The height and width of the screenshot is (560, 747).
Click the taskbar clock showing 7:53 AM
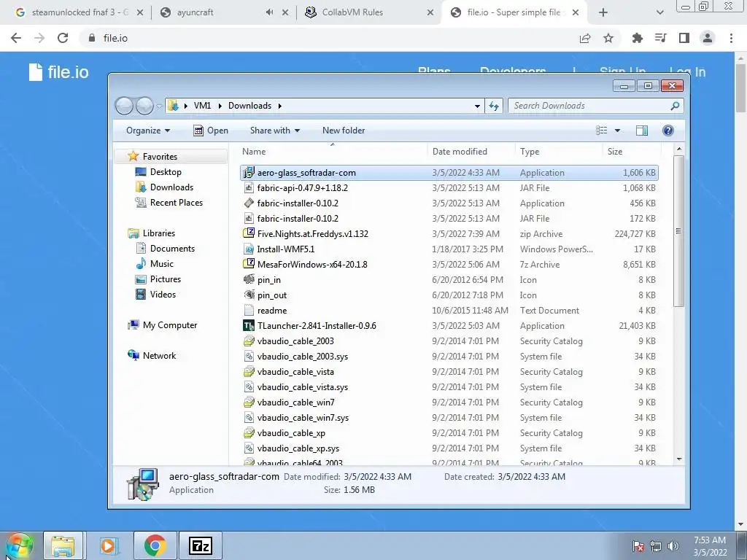tap(710, 546)
